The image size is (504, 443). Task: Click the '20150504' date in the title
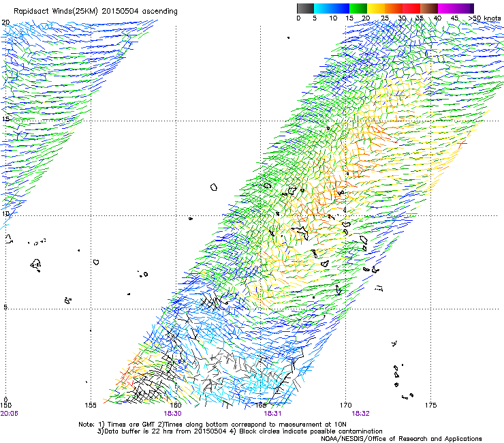[x=120, y=12]
